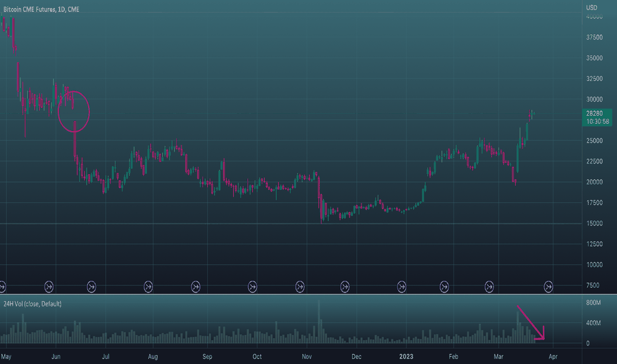The height and width of the screenshot is (364, 617).
Task: Open the rollover marker icon just before Feb
Action: 444,287
